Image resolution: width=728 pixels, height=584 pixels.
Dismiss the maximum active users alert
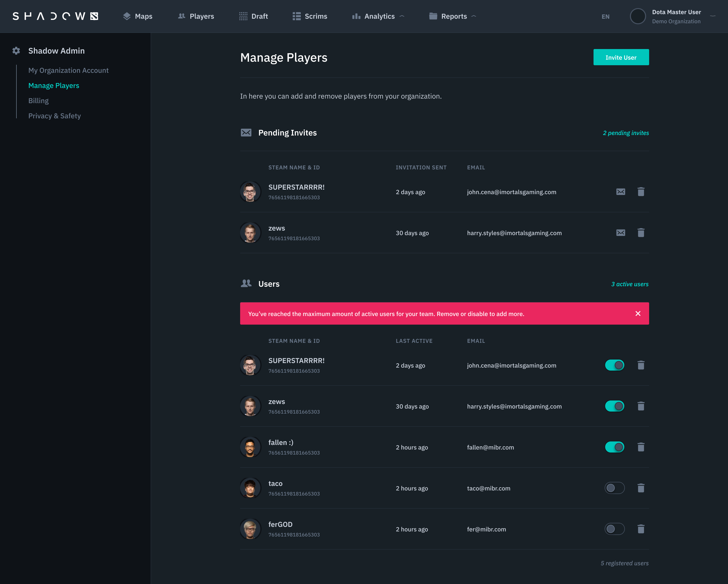638,313
